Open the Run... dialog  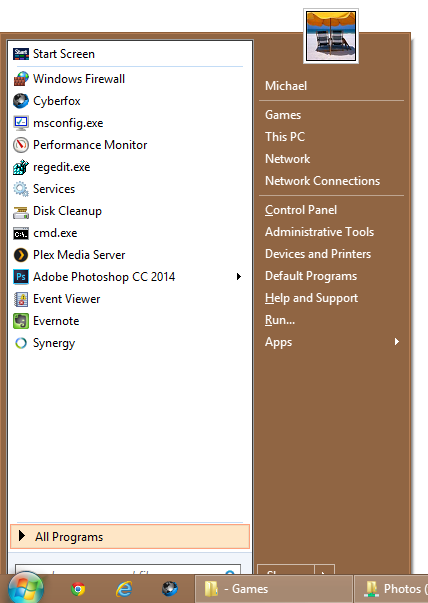(280, 320)
